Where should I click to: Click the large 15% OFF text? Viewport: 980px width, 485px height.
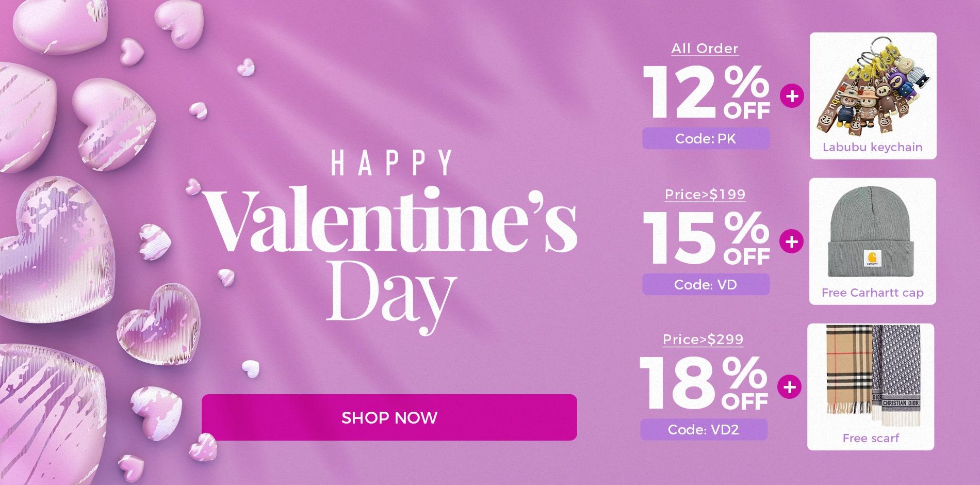[706, 239]
